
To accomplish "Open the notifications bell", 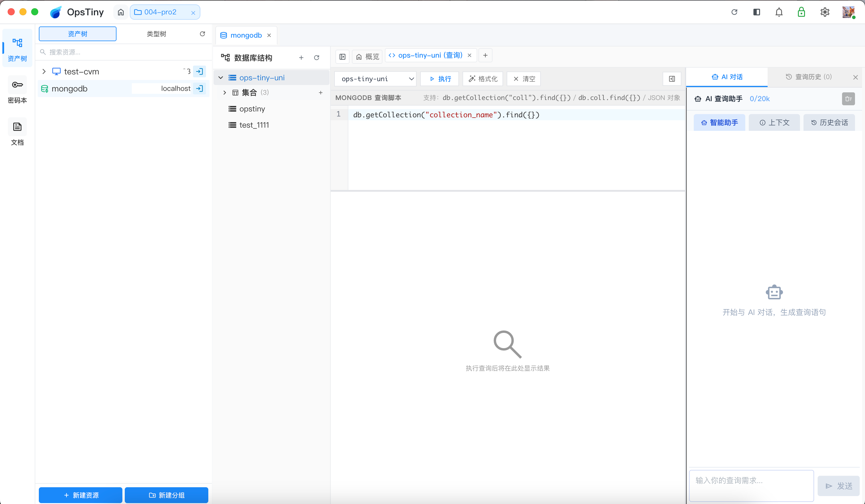I will coord(779,12).
